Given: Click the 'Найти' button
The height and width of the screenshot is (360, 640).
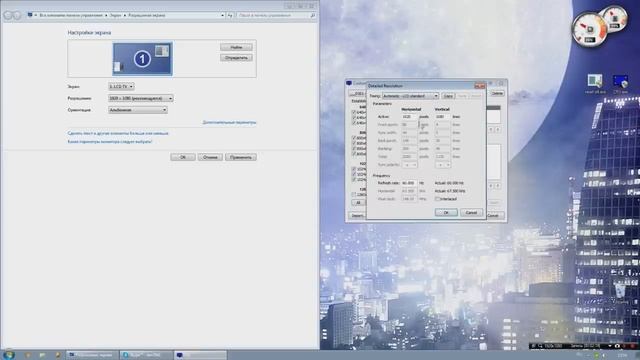Looking at the screenshot, I should pyautogui.click(x=236, y=47).
